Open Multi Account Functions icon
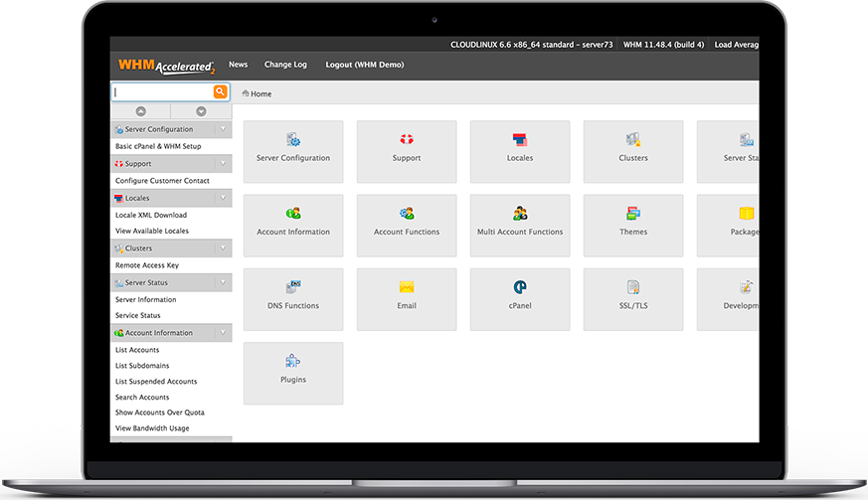The width and height of the screenshot is (868, 500). pyautogui.click(x=520, y=214)
